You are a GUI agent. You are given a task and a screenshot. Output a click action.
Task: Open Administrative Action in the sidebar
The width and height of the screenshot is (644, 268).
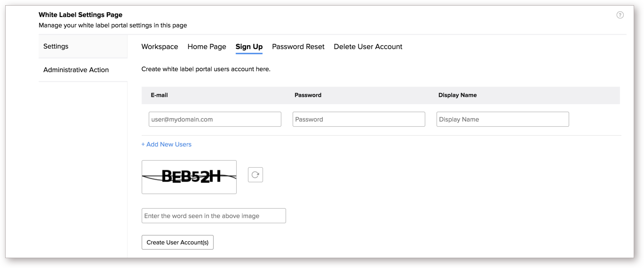[x=76, y=70]
